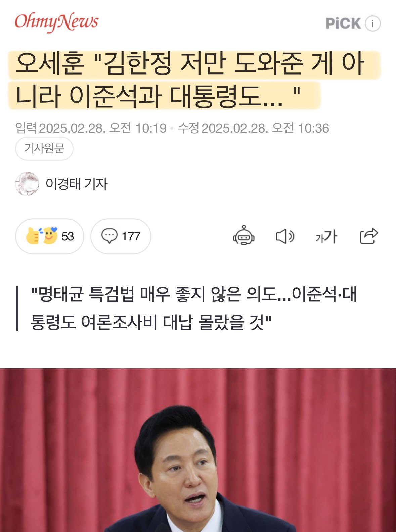This screenshot has height=532, width=396.
Task: Open the OhmyNews logo link
Action: pos(56,22)
